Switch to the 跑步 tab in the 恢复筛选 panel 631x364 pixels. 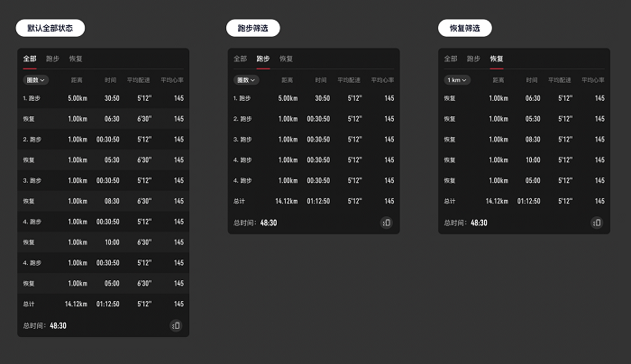click(473, 59)
